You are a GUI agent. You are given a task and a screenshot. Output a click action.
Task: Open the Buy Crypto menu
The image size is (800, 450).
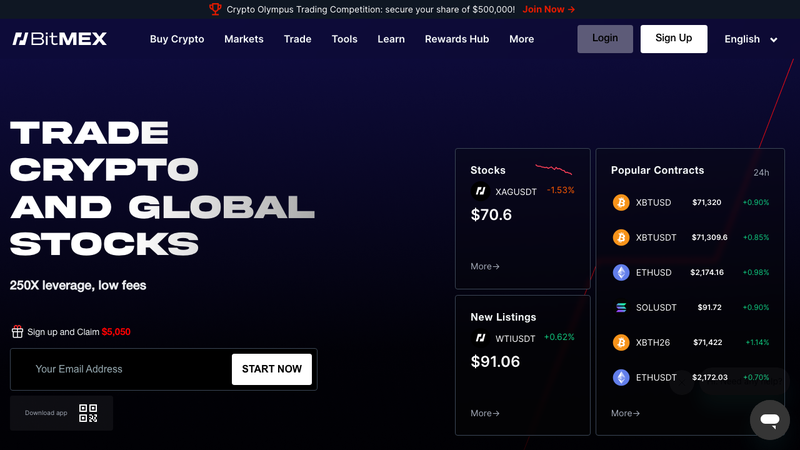[x=177, y=39]
